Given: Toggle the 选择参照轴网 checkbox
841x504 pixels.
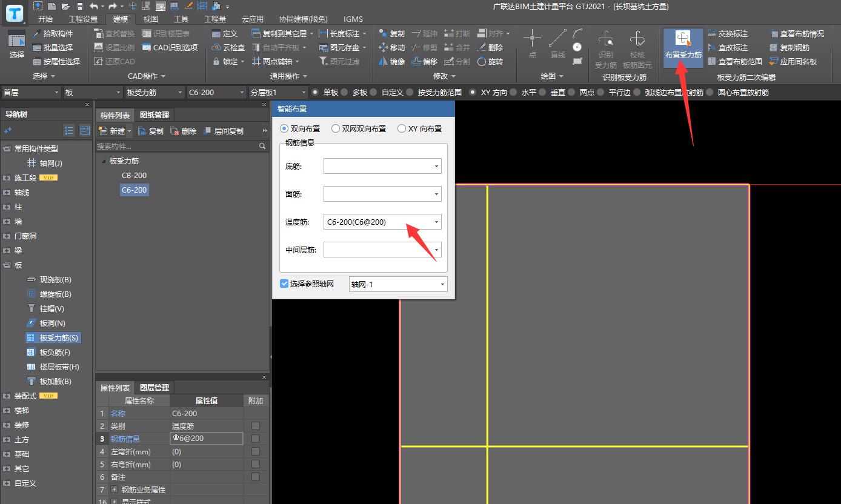Looking at the screenshot, I should [x=284, y=283].
